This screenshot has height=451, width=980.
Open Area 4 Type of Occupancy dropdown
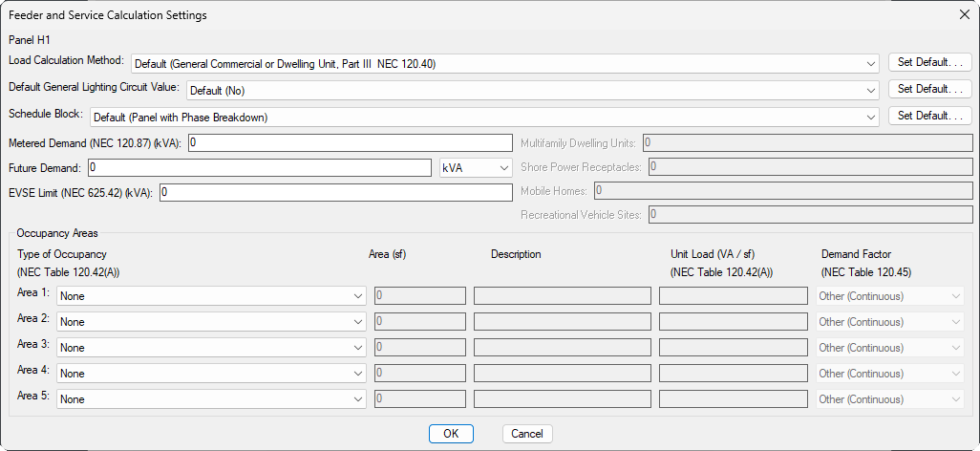(x=211, y=374)
